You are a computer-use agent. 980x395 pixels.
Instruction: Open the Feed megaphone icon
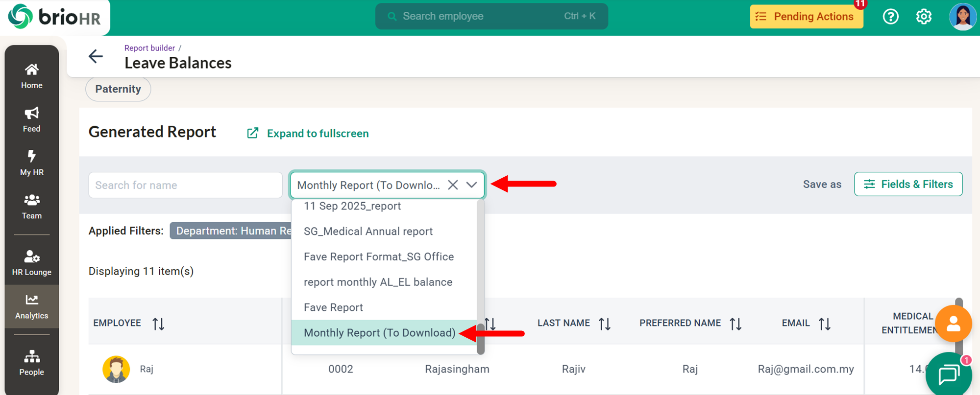32,119
